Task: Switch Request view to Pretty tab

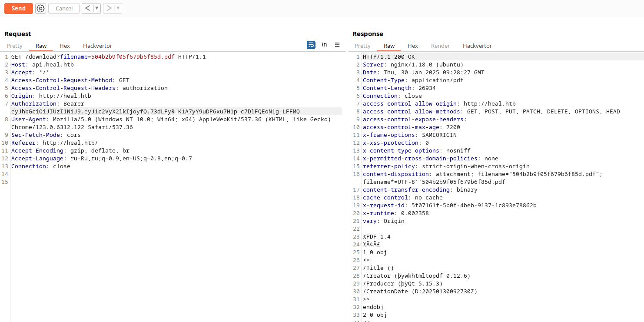Action: click(x=14, y=46)
